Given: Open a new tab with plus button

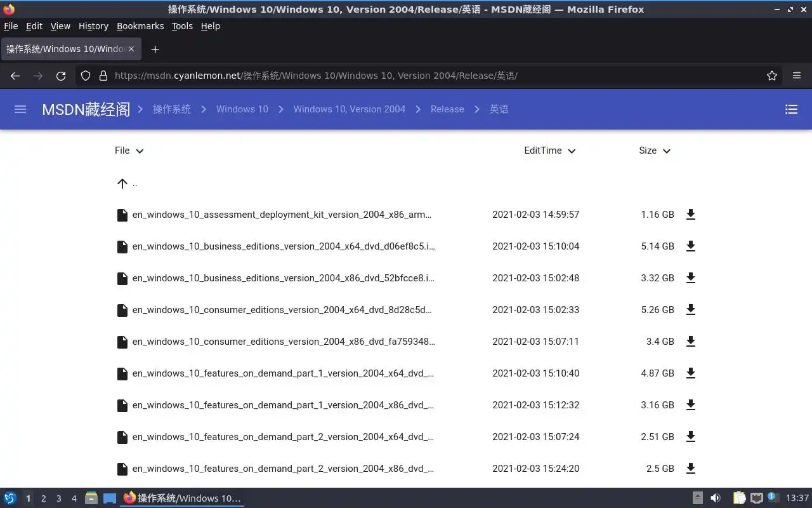Looking at the screenshot, I should (x=155, y=49).
